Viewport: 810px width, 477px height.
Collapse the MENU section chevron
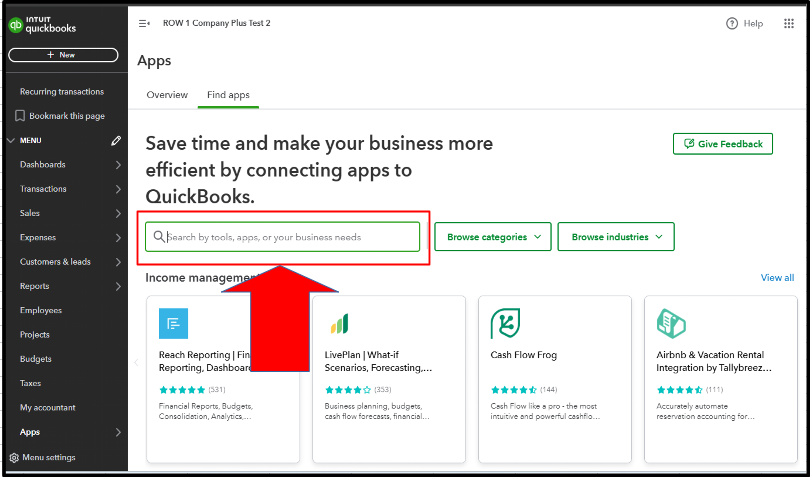coord(11,141)
